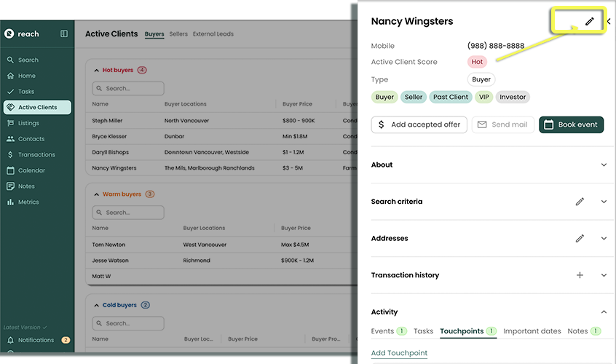Toggle the sidebar collapse icon next to reach
This screenshot has height=364, width=616.
click(x=64, y=33)
